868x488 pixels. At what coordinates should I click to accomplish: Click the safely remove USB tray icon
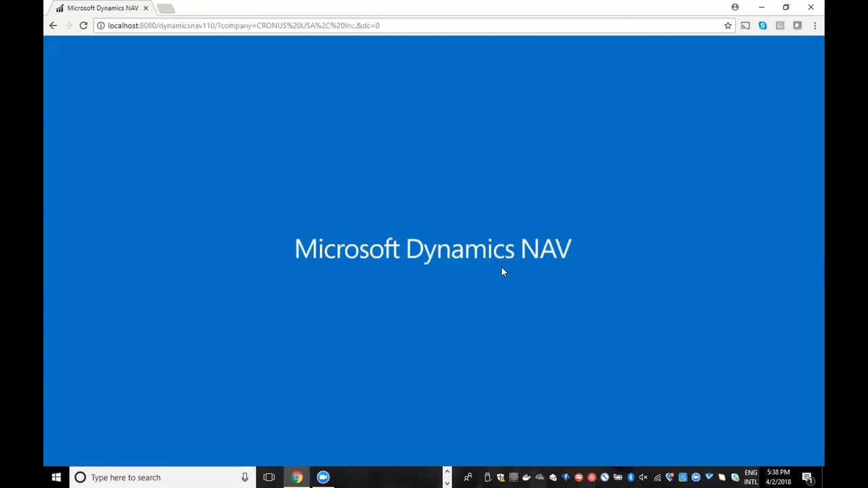pyautogui.click(x=488, y=477)
